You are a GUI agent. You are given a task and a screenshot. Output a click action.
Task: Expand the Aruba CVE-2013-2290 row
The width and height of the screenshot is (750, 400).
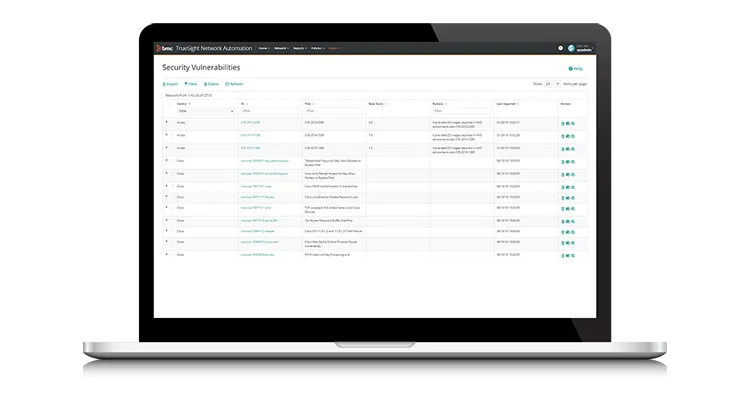(x=166, y=122)
